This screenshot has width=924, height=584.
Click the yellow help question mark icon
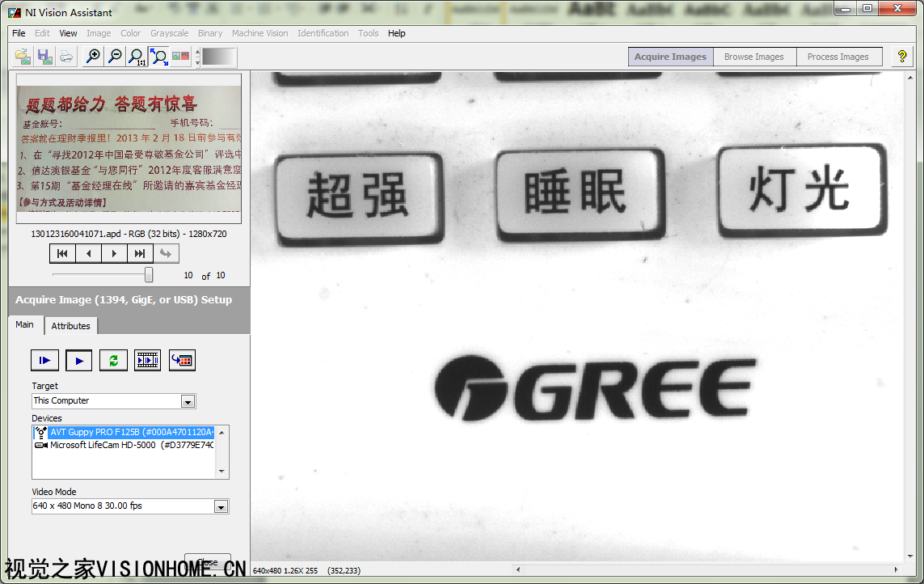pyautogui.click(x=902, y=57)
